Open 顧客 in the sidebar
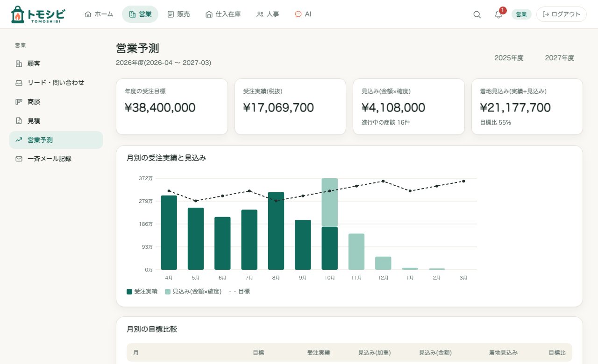598x364 pixels. click(56, 63)
